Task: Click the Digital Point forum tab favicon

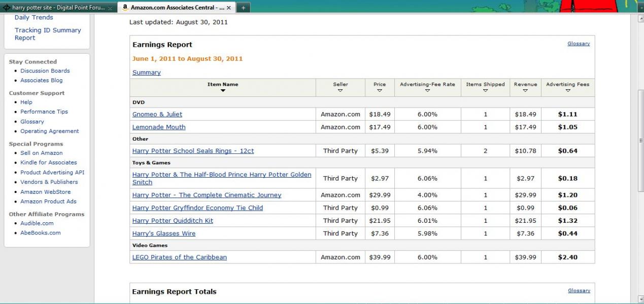Action: coord(6,8)
